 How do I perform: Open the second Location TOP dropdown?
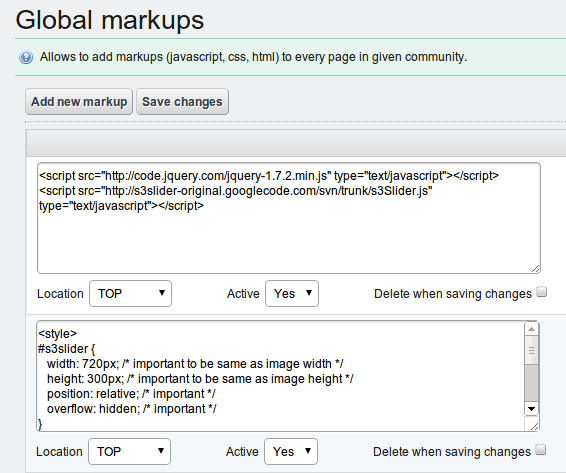click(129, 451)
